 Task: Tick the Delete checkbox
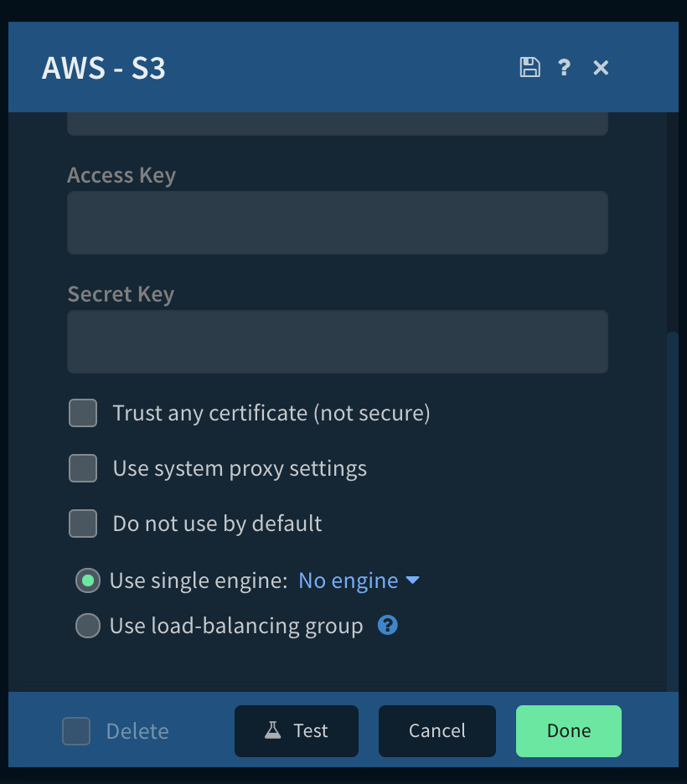click(76, 731)
